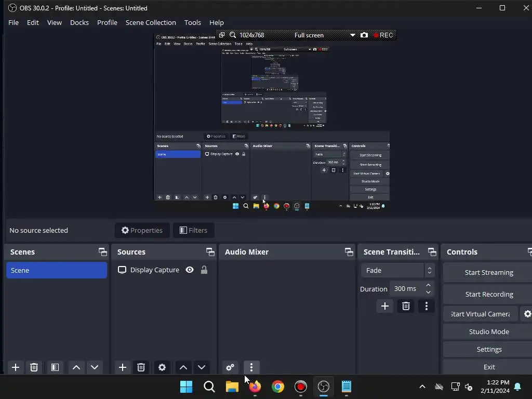532x399 pixels.
Task: Add a new scene with plus icon
Action: tap(15, 367)
